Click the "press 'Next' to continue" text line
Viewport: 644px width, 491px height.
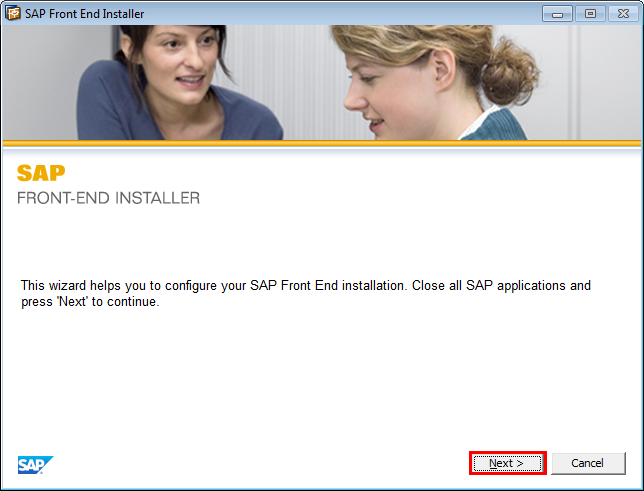90,302
